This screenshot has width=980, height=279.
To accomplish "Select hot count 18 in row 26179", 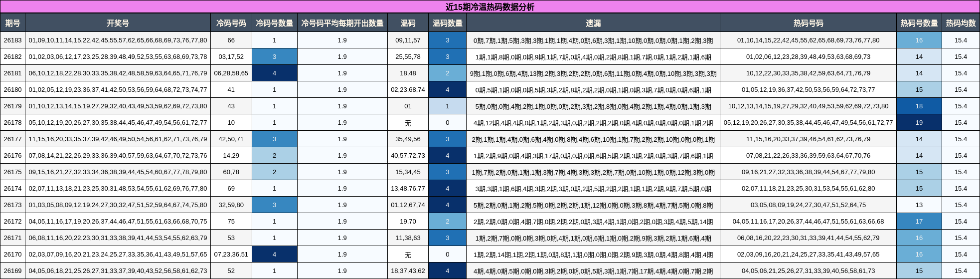I will click(919, 106).
